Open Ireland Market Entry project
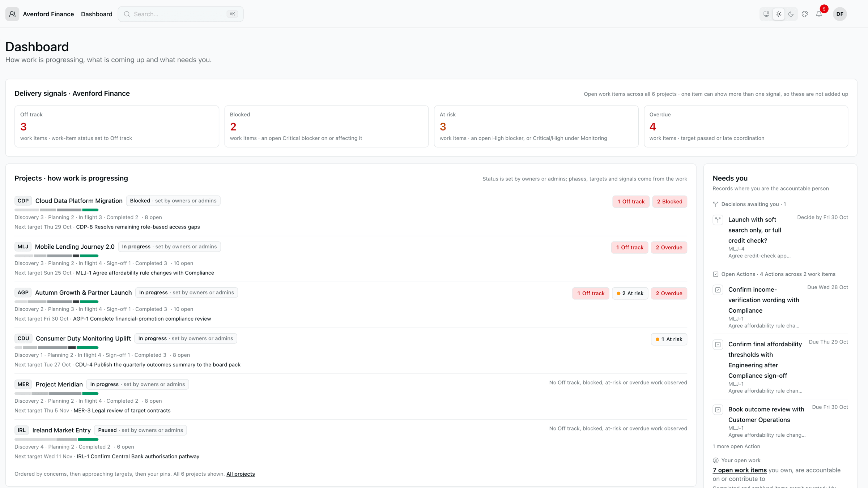The width and height of the screenshot is (868, 488). (61, 431)
